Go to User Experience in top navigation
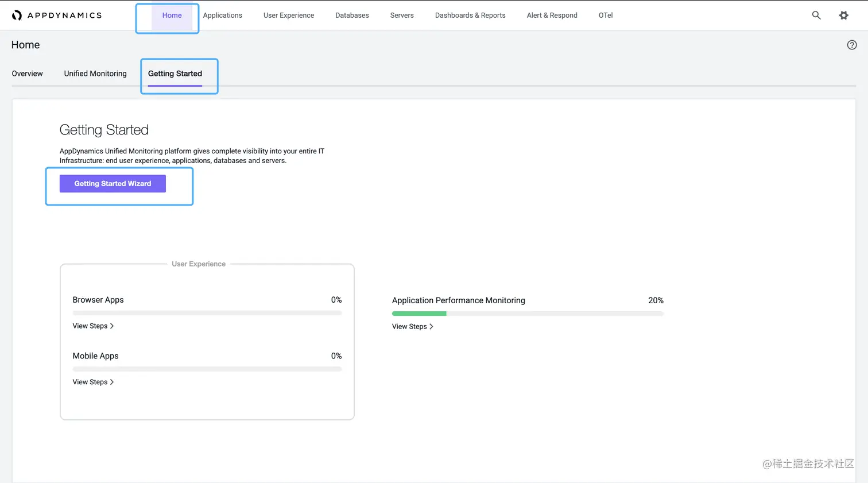 pos(289,16)
